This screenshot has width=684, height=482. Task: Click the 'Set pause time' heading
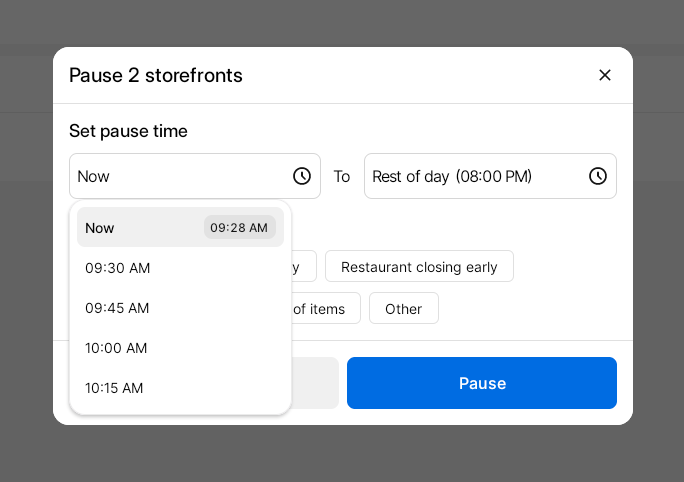[128, 131]
